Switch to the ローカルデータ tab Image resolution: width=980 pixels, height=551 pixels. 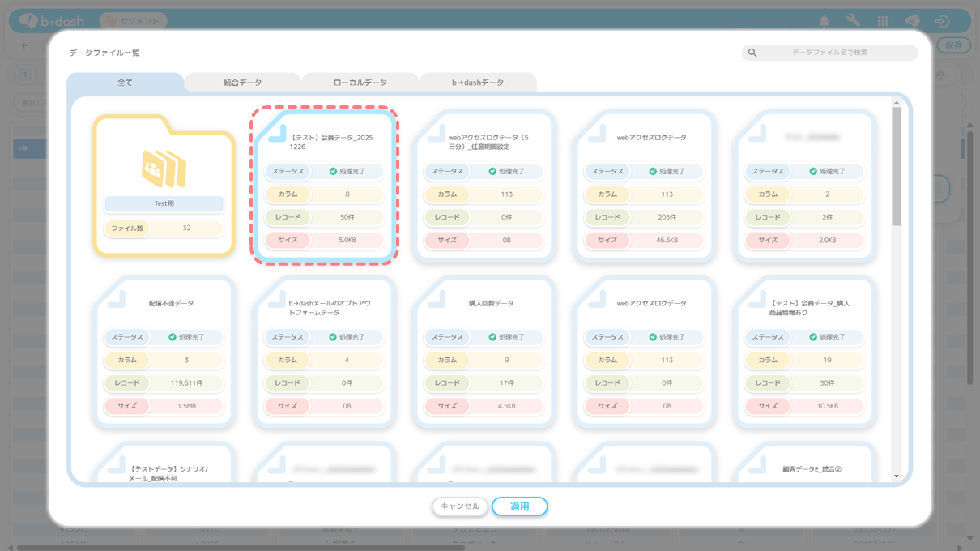360,83
